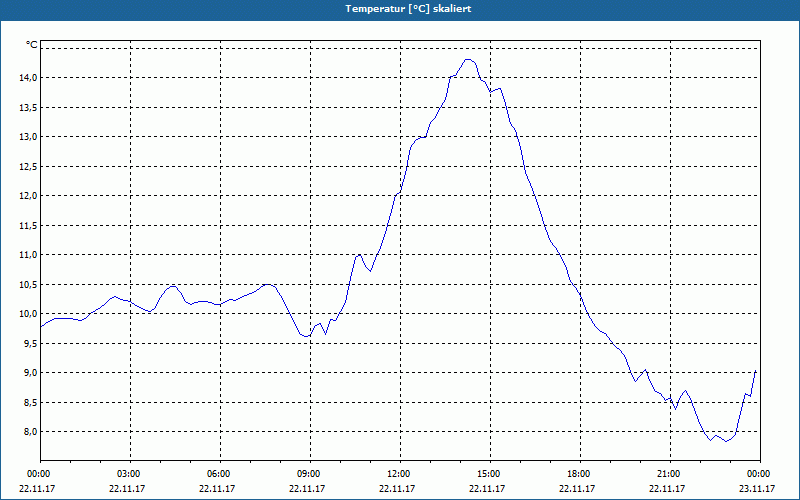Viewport: 800px width, 500px height.
Task: Click the 11,5 y-axis value
Action: pos(28,225)
